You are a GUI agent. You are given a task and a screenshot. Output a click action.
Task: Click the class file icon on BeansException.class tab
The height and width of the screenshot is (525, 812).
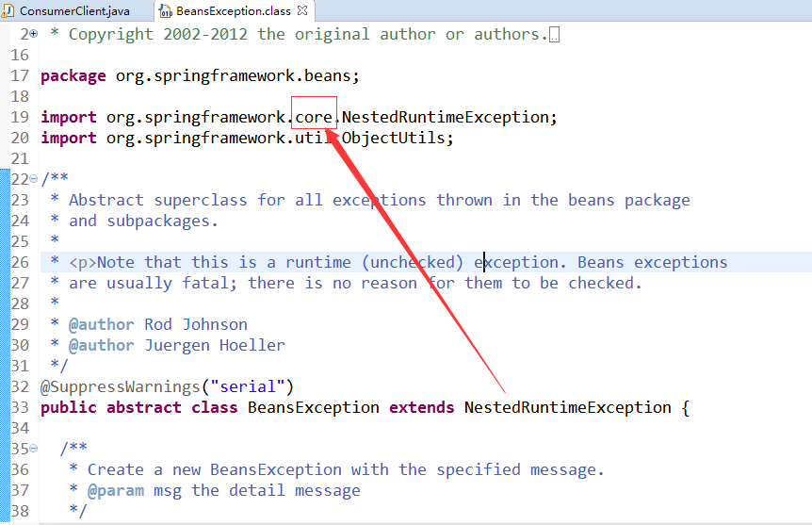pos(166,11)
